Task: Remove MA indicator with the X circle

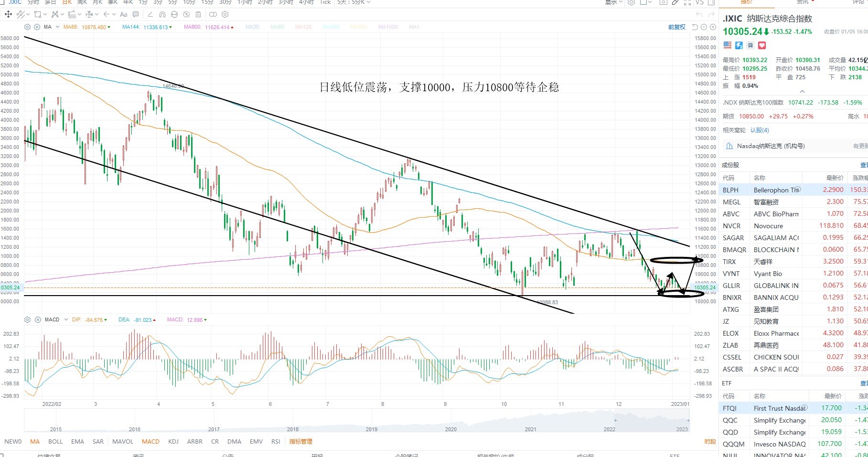Action: 37,27
